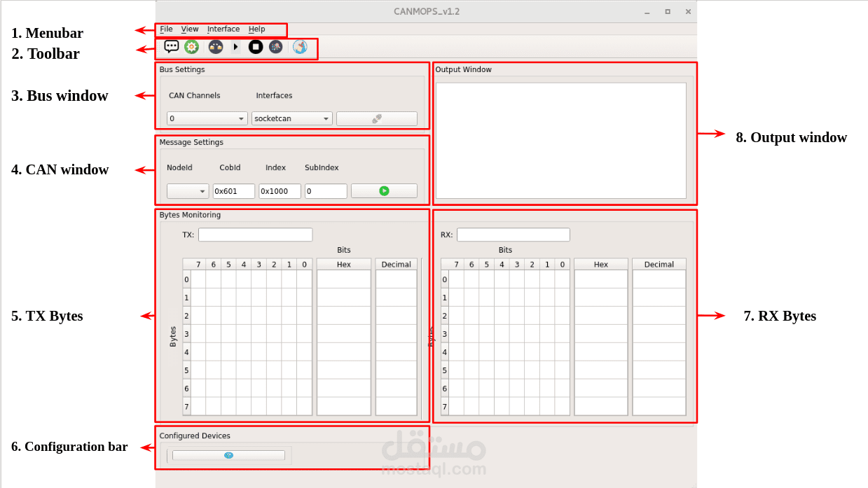Click inside the Output Window text area
Viewport: 868px width, 488px height.
pyautogui.click(x=560, y=141)
